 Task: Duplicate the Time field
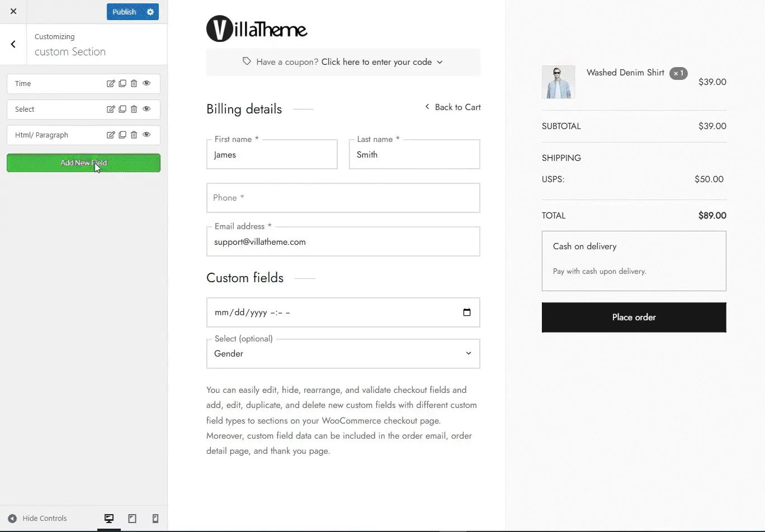click(x=122, y=83)
